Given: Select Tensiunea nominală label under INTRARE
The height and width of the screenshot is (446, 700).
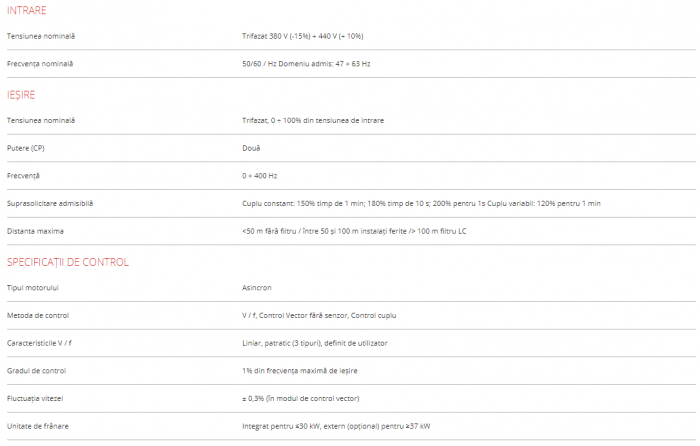Looking at the screenshot, I should click(x=40, y=36).
